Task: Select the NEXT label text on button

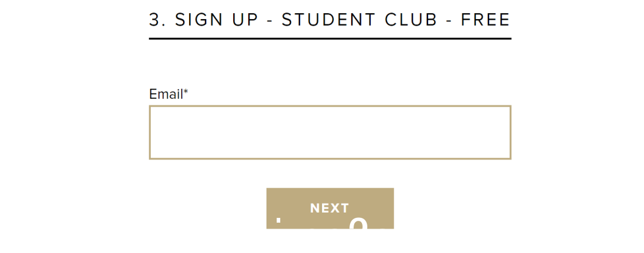Action: (330, 208)
